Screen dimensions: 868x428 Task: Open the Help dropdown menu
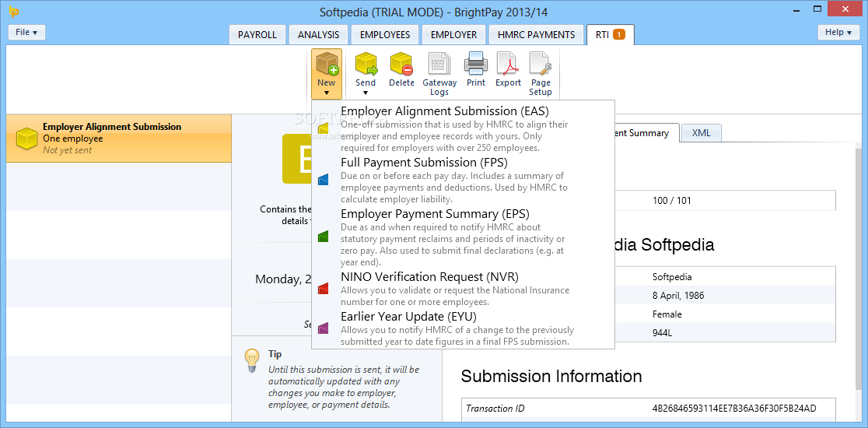[x=838, y=32]
